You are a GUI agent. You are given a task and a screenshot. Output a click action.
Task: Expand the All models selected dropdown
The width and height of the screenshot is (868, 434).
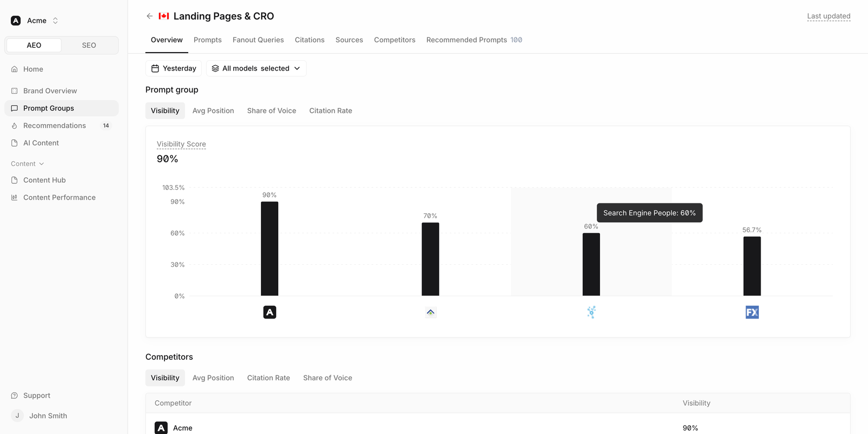point(256,68)
